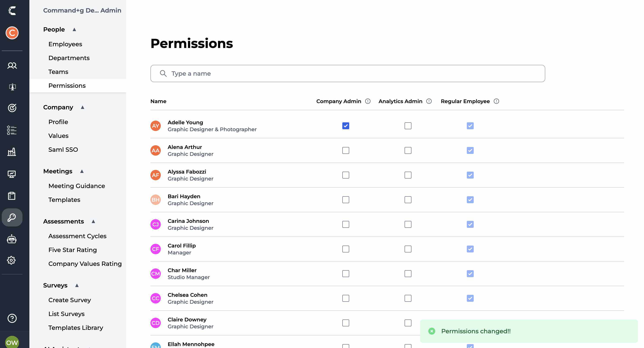Image resolution: width=644 pixels, height=348 pixels.
Task: Collapse the Assessments section
Action: [x=93, y=222]
